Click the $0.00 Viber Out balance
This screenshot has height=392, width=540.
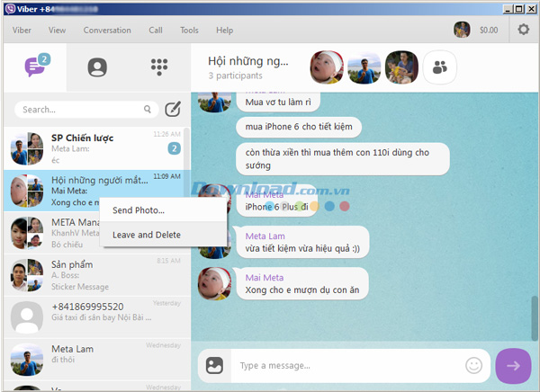click(x=489, y=31)
